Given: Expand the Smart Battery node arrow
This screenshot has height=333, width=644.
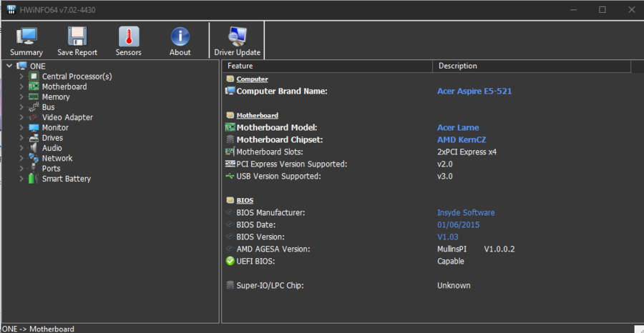Looking at the screenshot, I should 21,179.
